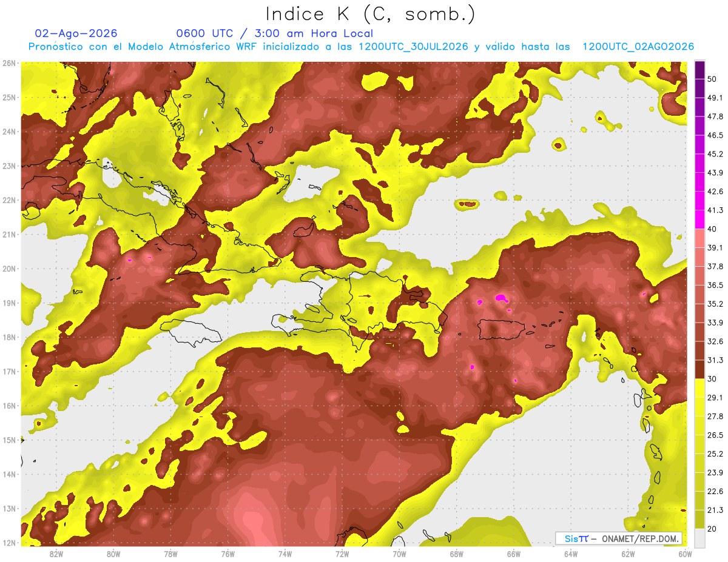
Task: Select the 18N latitude axis label
Action: 8,337
